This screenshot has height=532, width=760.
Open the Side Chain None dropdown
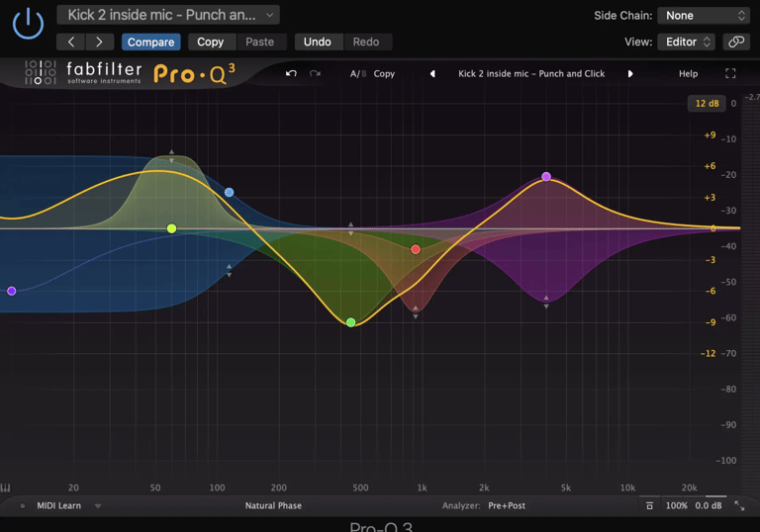[x=704, y=16]
